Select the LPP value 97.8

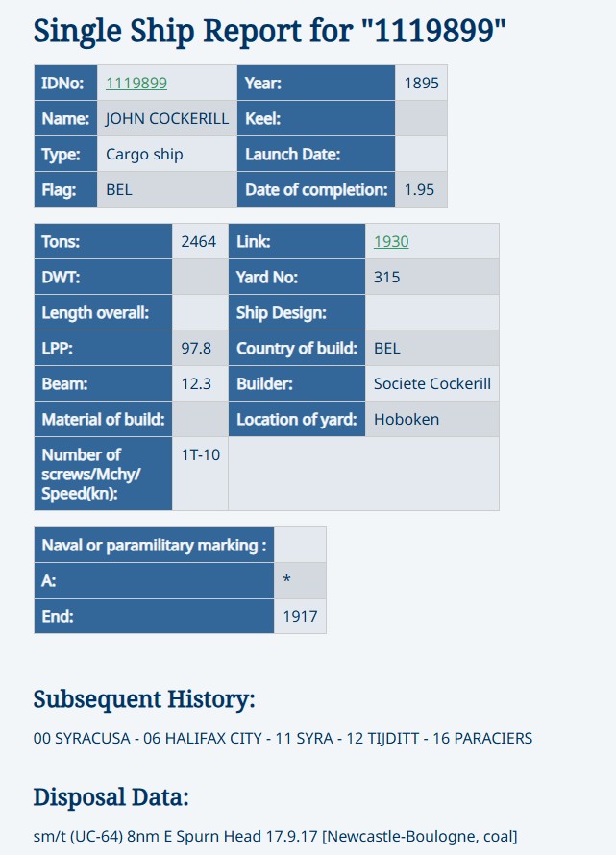coord(196,349)
